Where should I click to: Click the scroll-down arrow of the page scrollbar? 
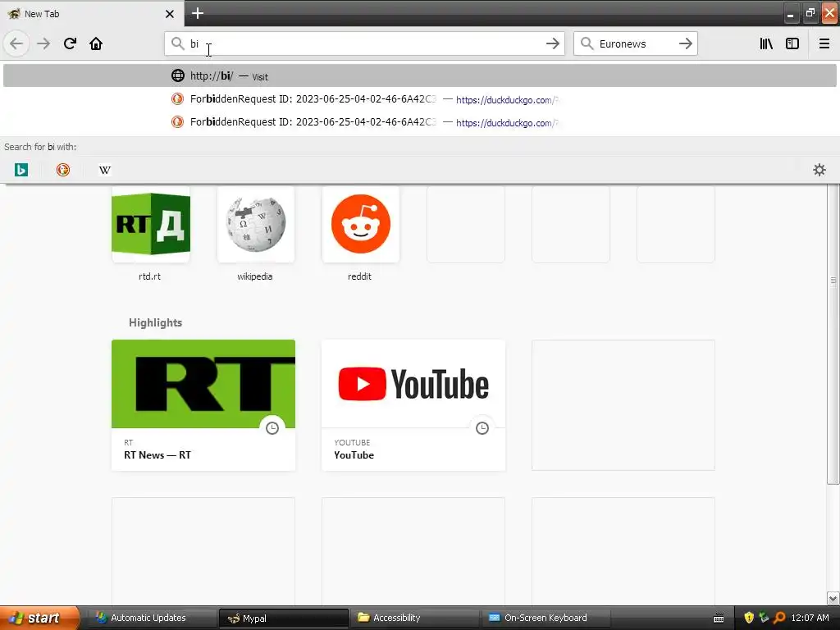[x=833, y=598]
